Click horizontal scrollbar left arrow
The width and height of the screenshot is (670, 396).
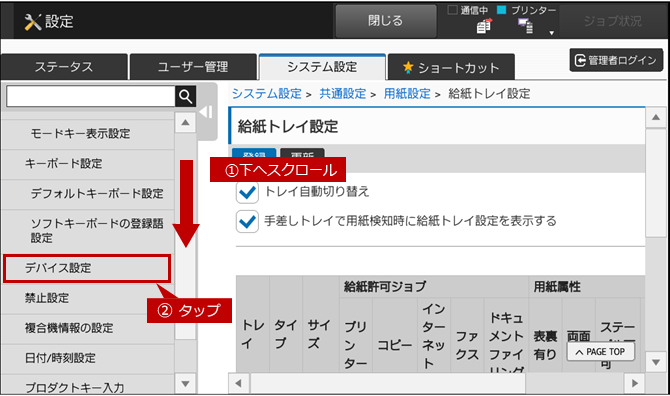pyautogui.click(x=239, y=383)
